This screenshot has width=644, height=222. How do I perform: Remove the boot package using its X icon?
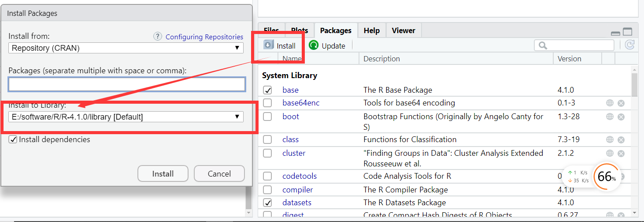621,117
